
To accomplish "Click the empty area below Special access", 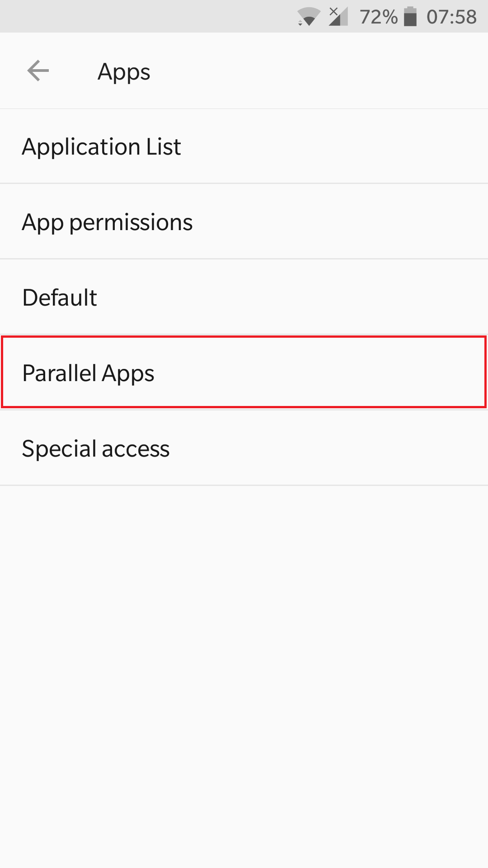I will [x=244, y=656].
